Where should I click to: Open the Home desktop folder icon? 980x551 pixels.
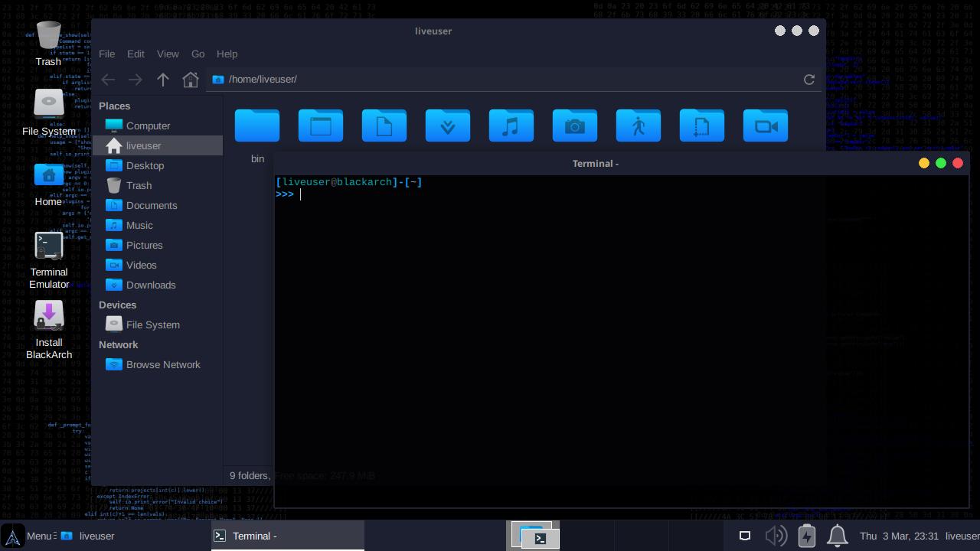[x=48, y=184]
